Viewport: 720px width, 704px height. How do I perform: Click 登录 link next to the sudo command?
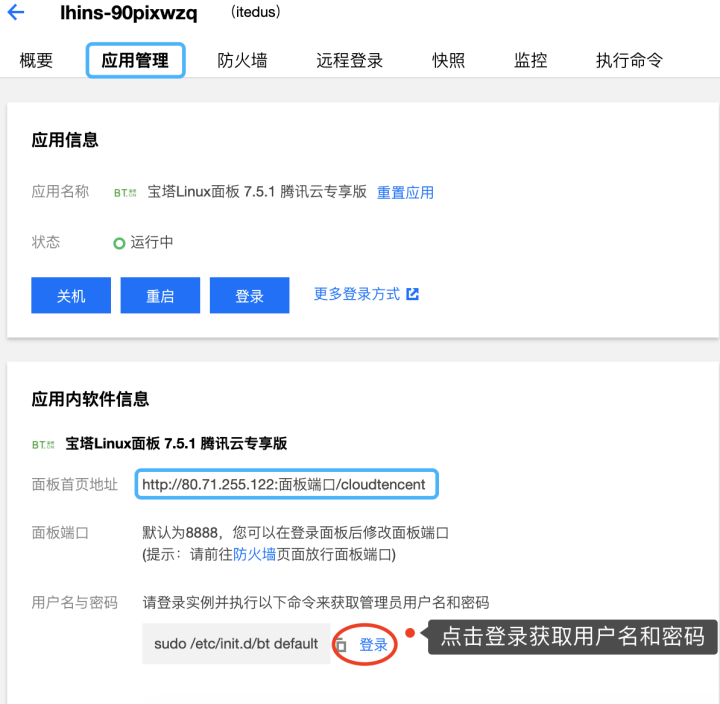(x=373, y=645)
